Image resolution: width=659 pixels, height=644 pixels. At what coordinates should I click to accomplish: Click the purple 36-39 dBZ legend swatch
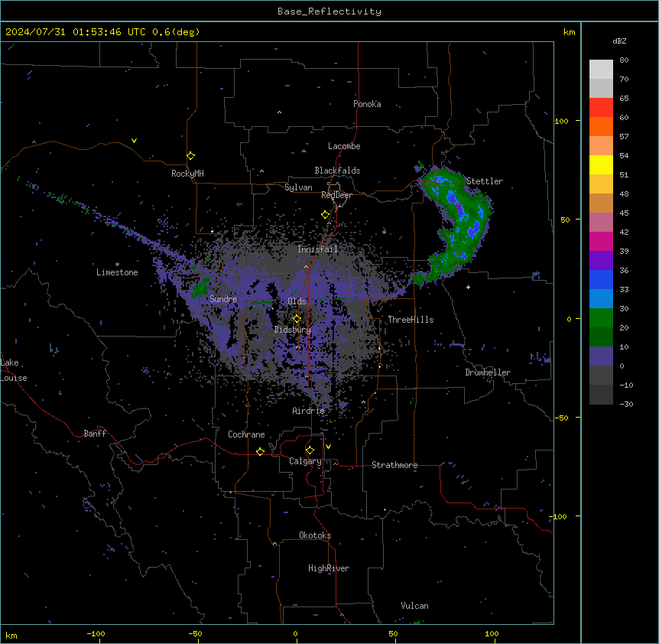coord(601,261)
